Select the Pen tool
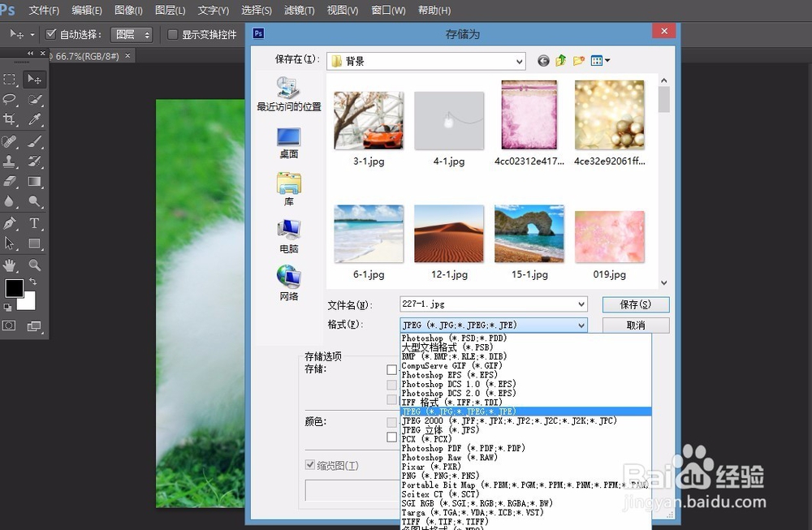 click(x=9, y=223)
